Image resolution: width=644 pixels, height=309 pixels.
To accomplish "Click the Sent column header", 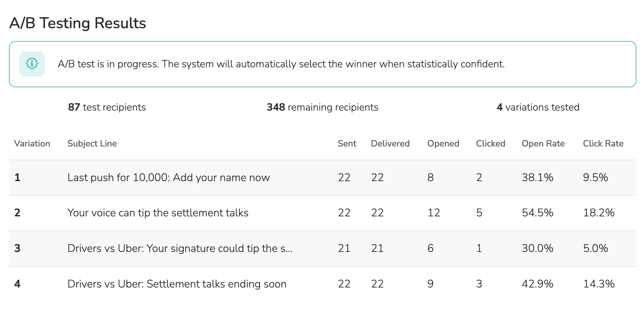I will point(347,144).
